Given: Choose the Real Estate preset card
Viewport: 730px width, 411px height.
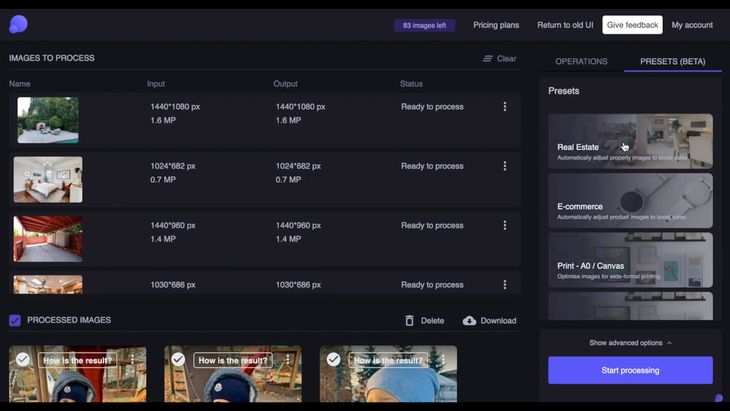Looking at the screenshot, I should pos(630,141).
